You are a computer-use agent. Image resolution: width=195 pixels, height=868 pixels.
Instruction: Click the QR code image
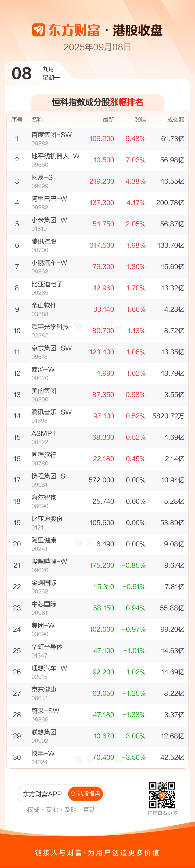click(x=162, y=795)
